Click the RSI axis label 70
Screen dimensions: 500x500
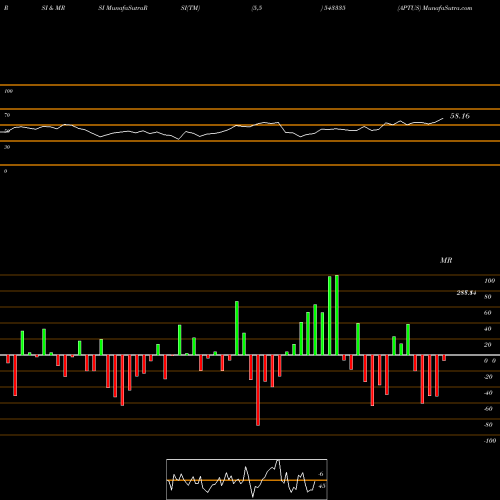7,115
